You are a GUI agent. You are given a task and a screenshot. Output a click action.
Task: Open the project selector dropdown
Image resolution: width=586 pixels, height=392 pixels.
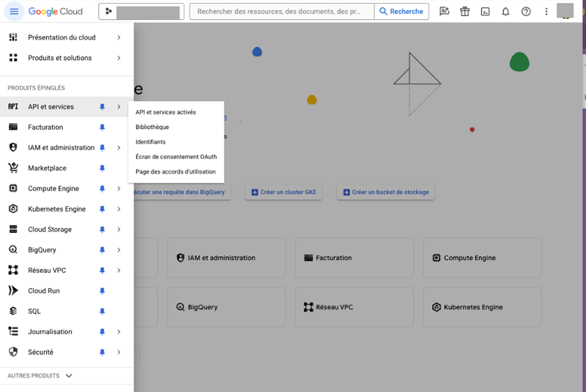(141, 12)
